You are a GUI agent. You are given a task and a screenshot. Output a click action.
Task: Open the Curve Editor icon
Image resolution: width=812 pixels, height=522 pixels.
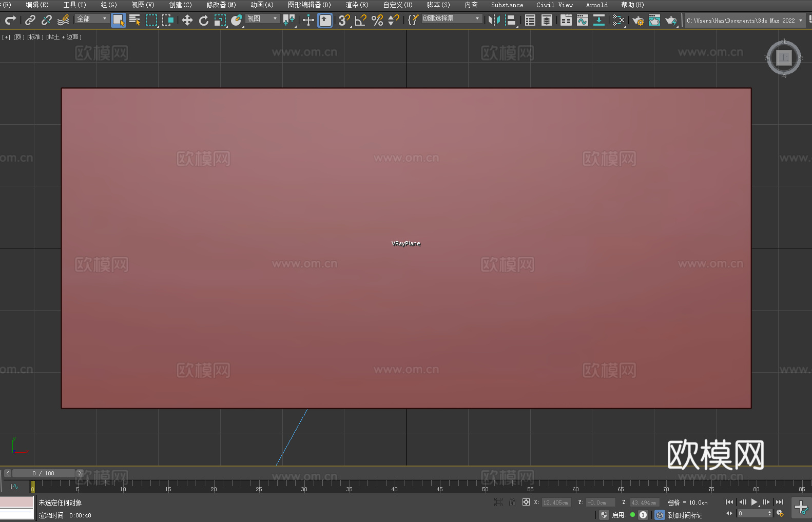click(x=582, y=20)
